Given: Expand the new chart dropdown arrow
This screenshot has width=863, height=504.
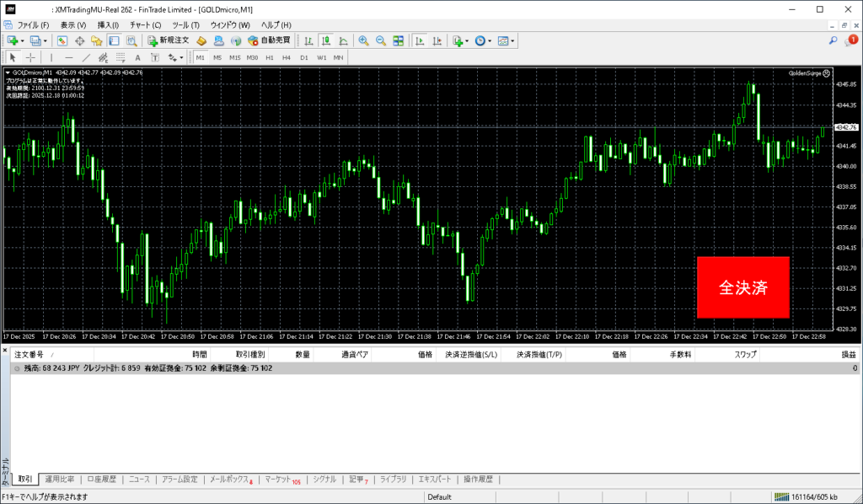Looking at the screenshot, I should click(22, 40).
